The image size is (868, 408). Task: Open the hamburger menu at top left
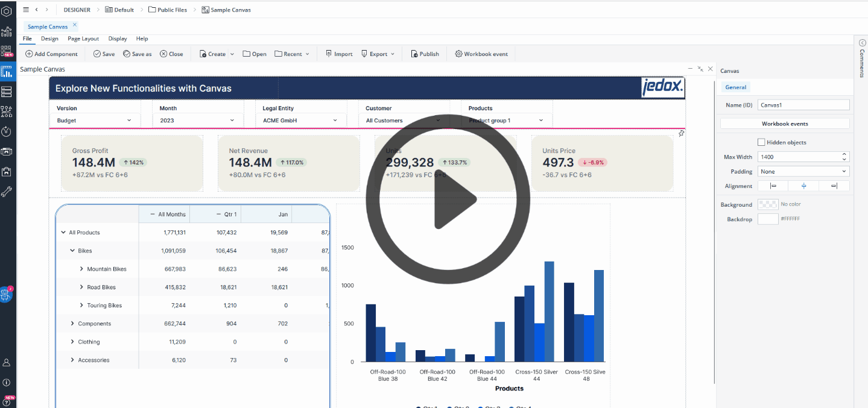[x=25, y=10]
